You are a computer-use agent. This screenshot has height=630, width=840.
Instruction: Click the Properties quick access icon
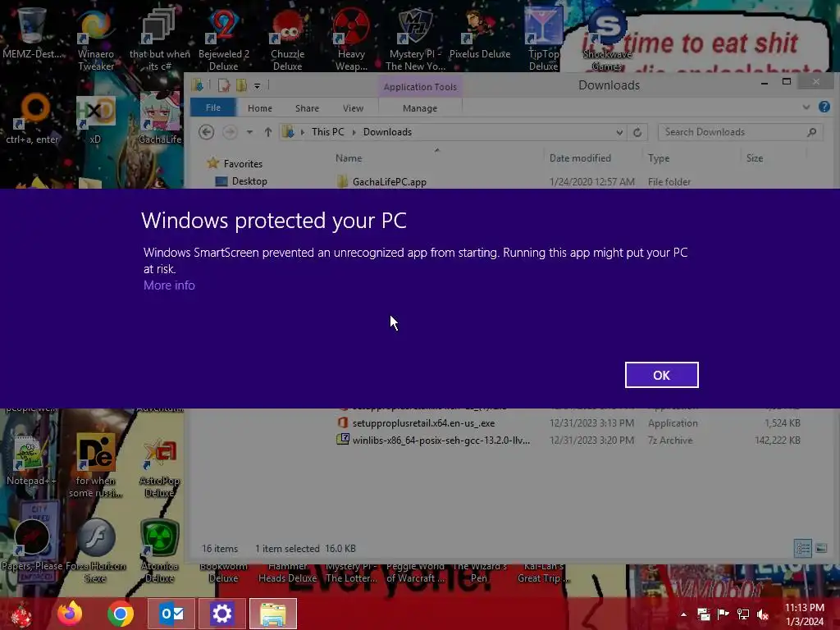224,85
